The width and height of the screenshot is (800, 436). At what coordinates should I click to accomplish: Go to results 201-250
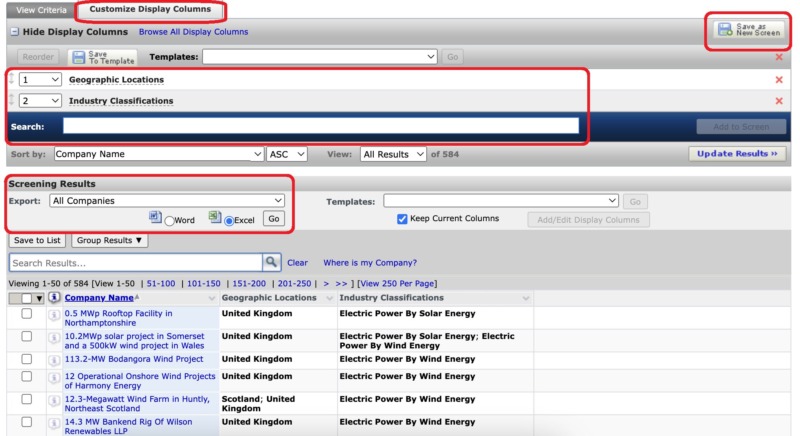[294, 284]
